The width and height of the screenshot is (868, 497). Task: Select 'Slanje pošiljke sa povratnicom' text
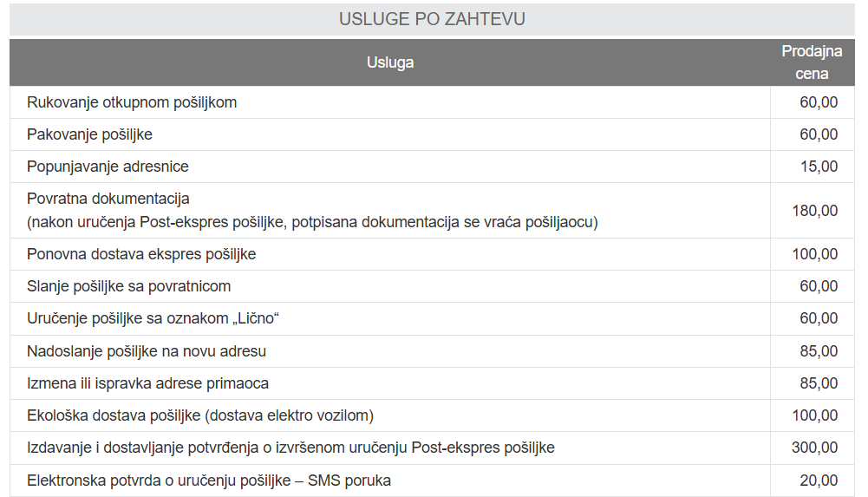129,286
